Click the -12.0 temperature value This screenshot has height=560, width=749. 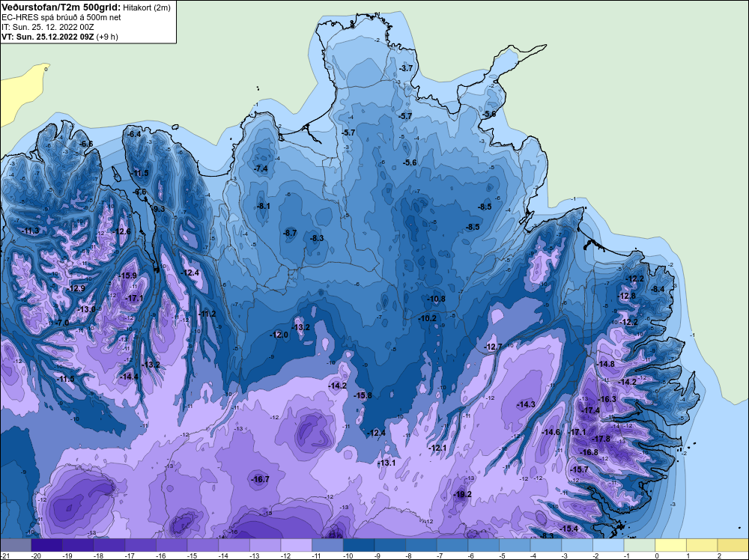(x=279, y=335)
